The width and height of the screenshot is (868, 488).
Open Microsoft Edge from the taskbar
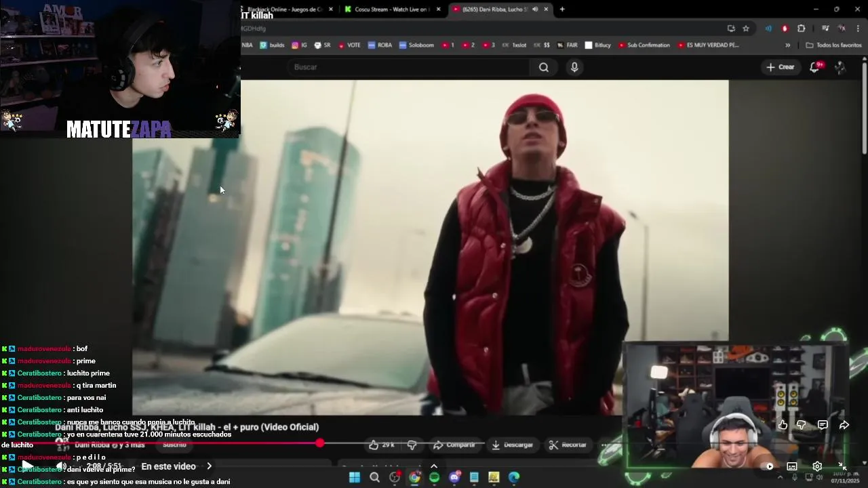(x=514, y=477)
